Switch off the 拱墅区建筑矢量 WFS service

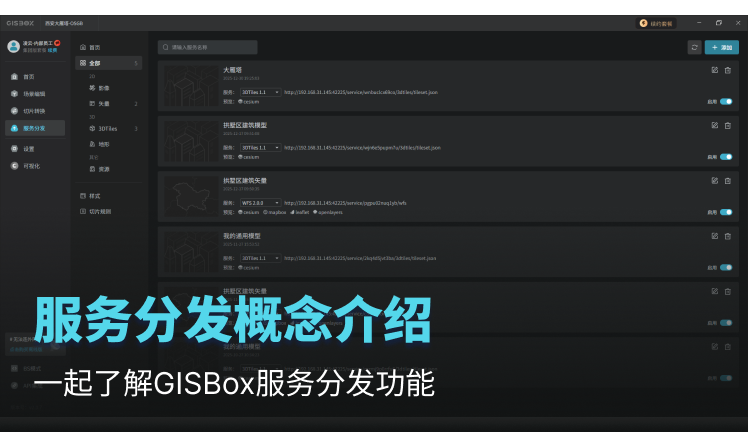tap(726, 212)
